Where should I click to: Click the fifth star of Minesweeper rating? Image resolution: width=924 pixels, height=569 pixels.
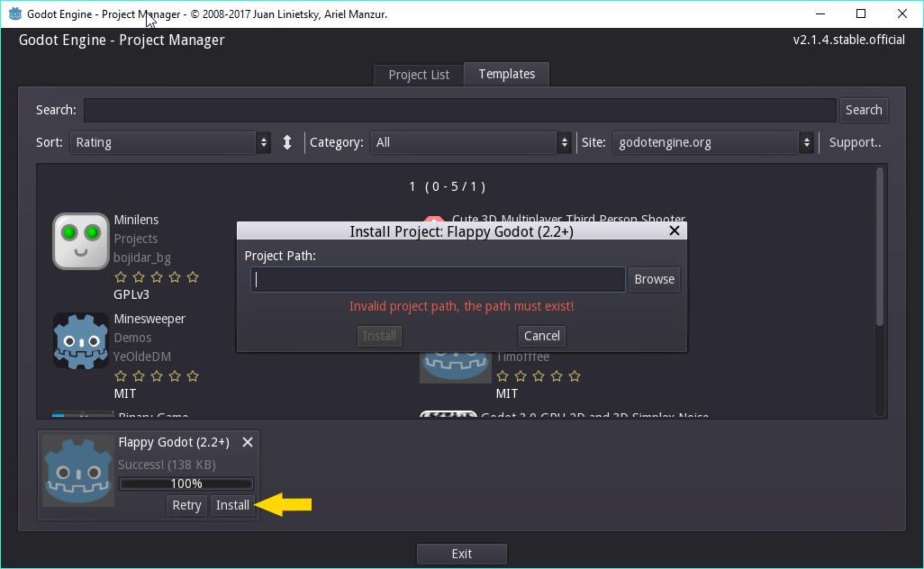pyautogui.click(x=193, y=375)
